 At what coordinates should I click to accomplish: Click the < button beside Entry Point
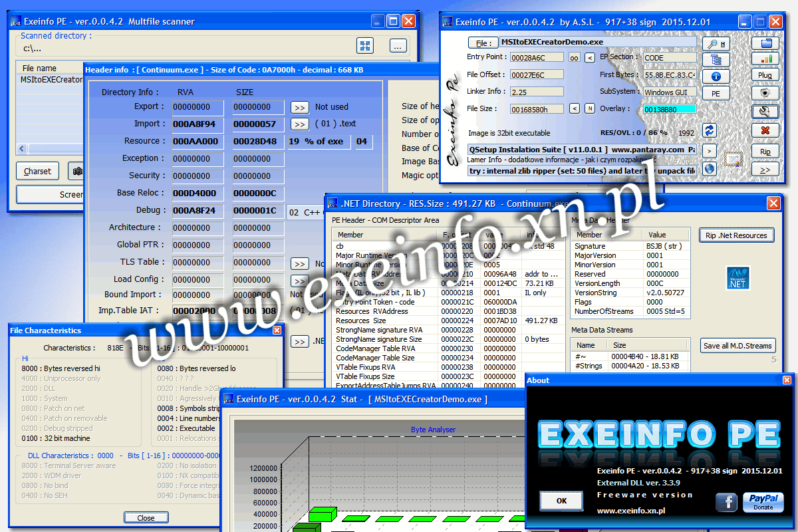pyautogui.click(x=589, y=58)
